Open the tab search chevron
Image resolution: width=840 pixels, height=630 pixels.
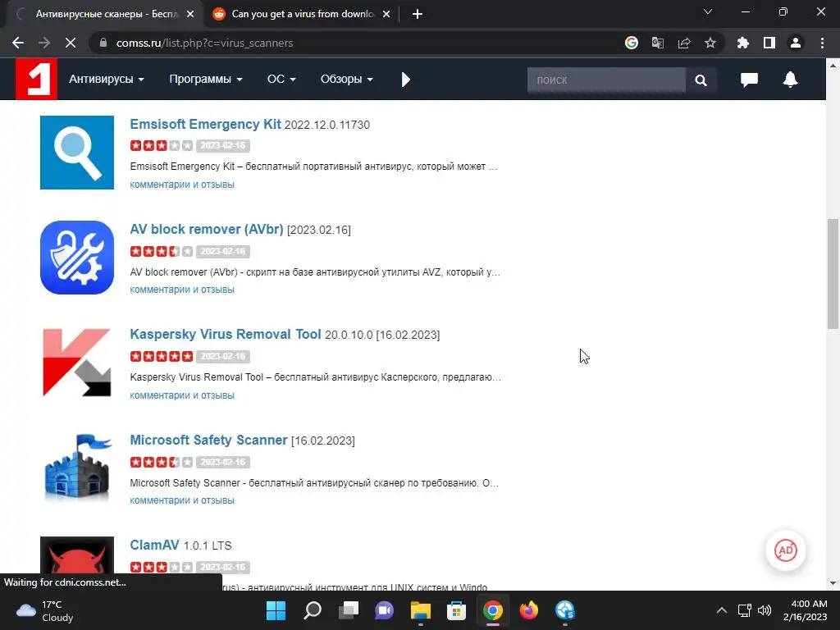click(x=708, y=11)
